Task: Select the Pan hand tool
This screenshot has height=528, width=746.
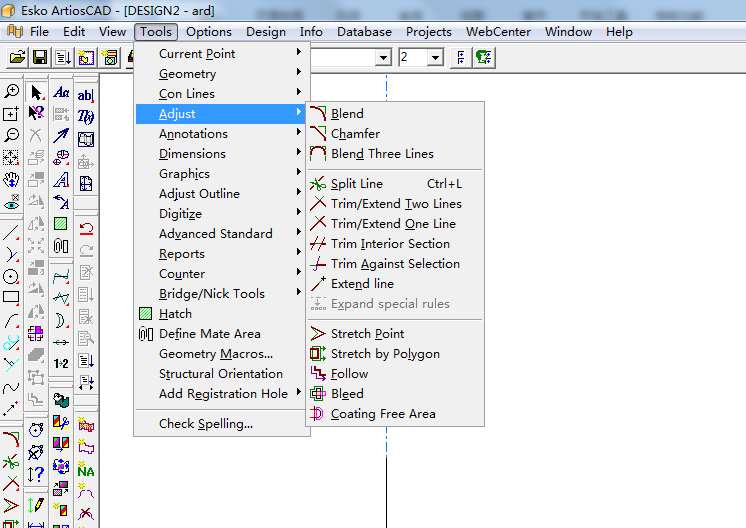Action: pos(12,180)
